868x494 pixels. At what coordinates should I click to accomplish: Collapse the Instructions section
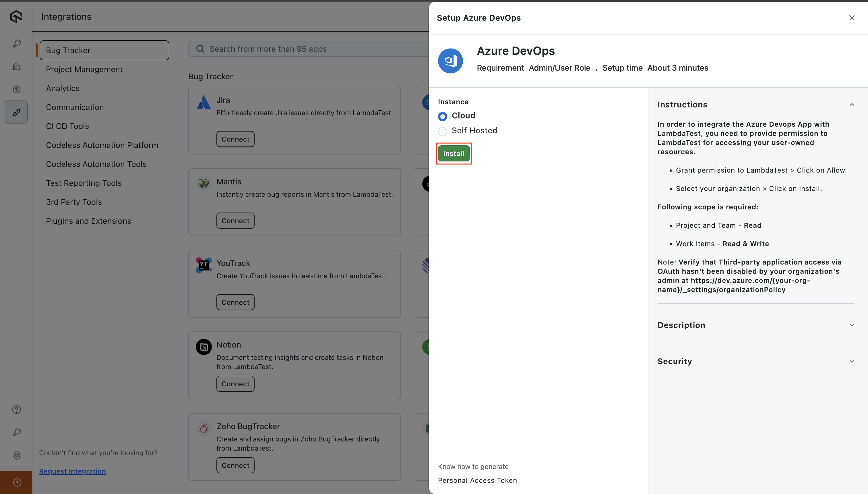[852, 105]
